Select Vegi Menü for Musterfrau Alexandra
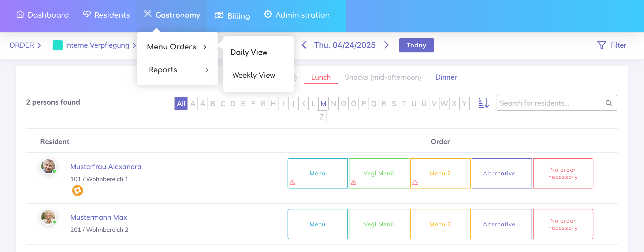 [x=379, y=173]
